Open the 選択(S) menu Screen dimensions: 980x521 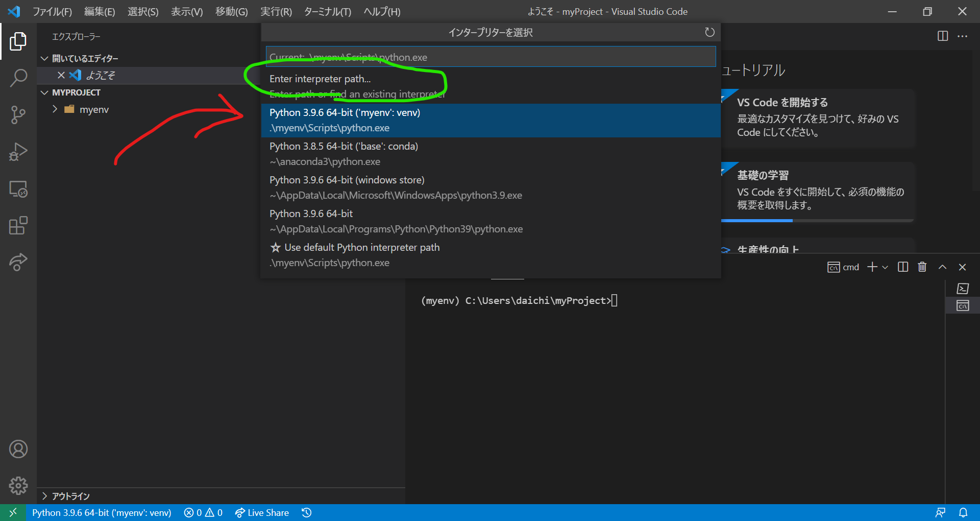(143, 11)
